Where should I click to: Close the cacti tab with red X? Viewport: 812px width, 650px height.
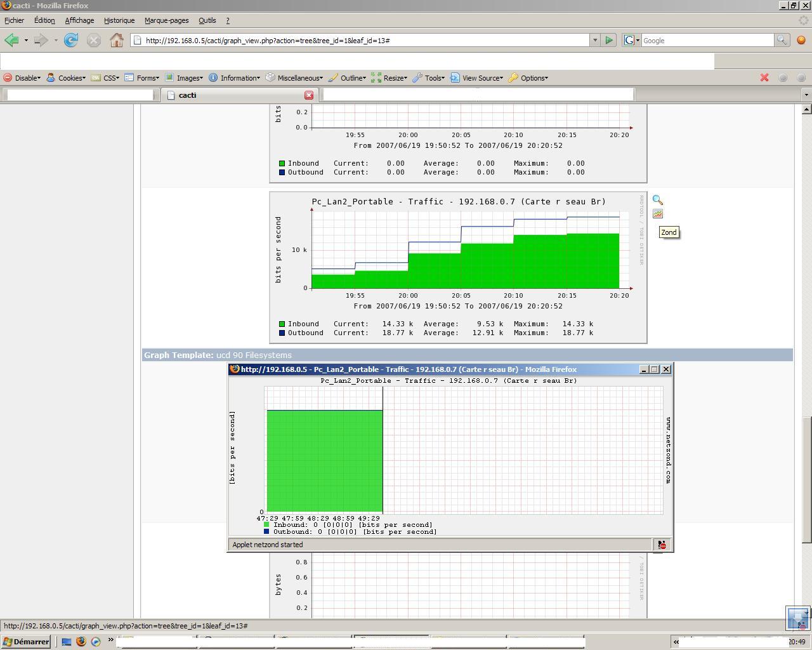pos(309,95)
